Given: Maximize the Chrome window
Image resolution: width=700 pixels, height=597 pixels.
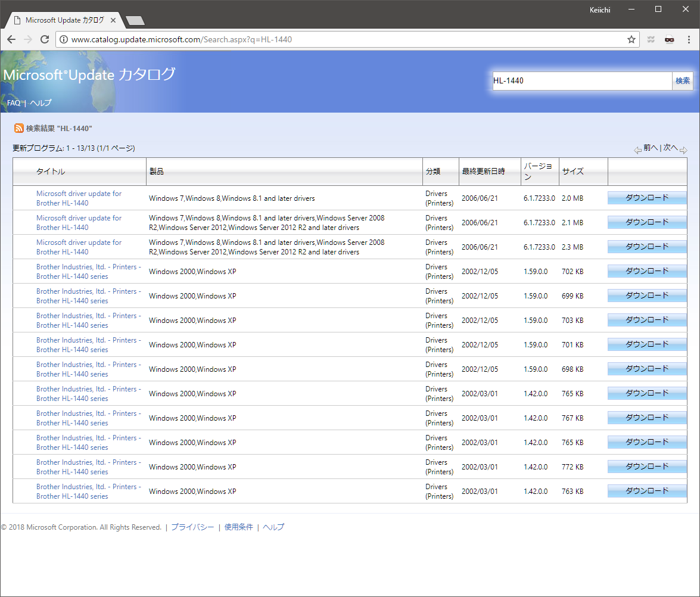Looking at the screenshot, I should coord(658,10).
